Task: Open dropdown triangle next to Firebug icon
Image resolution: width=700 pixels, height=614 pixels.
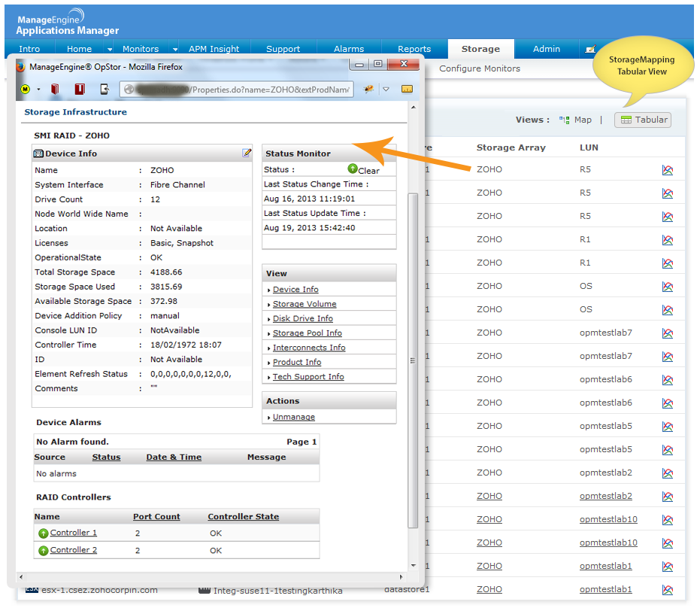Action: click(x=386, y=90)
